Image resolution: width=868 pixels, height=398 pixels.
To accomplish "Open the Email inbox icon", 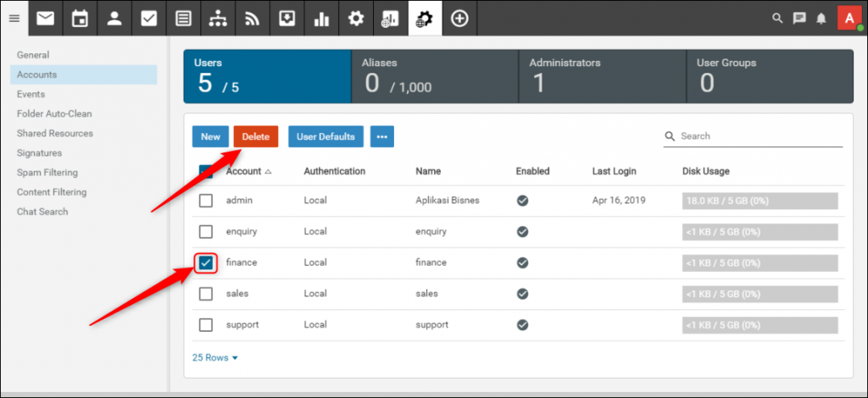I will pyautogui.click(x=45, y=19).
